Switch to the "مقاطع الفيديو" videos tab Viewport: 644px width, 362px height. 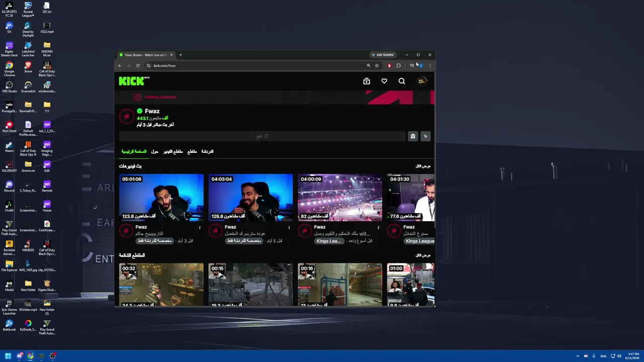pyautogui.click(x=173, y=151)
